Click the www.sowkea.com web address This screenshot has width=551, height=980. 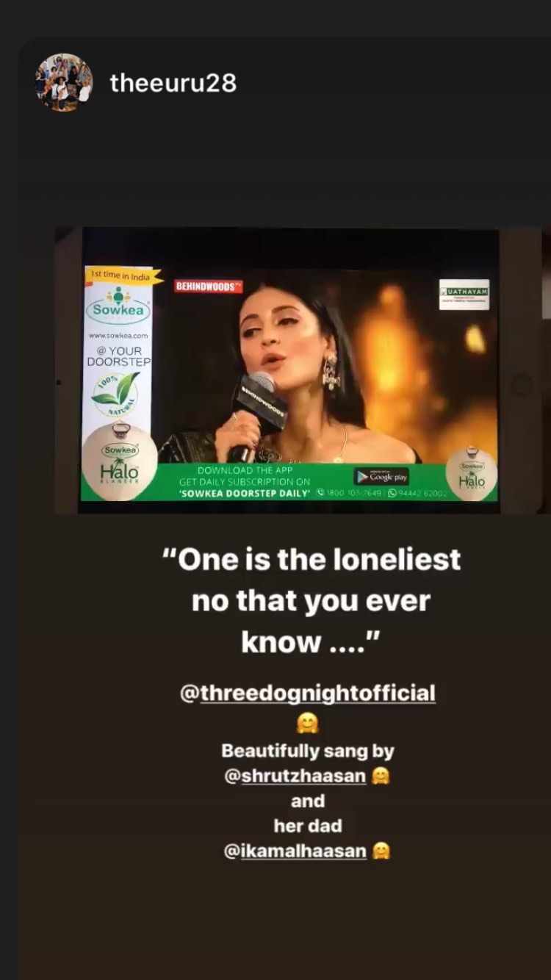pos(118,336)
